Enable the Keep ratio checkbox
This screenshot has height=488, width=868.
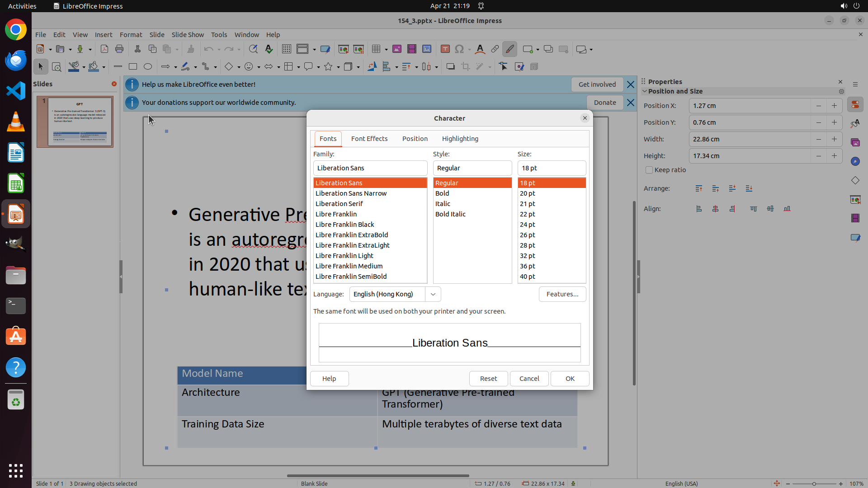click(649, 170)
